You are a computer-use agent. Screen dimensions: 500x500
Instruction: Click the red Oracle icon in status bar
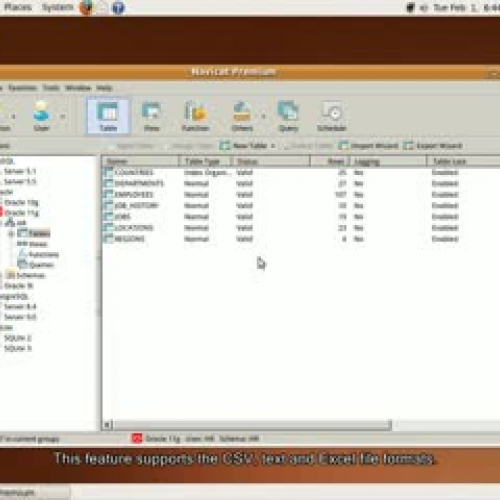click(137, 438)
